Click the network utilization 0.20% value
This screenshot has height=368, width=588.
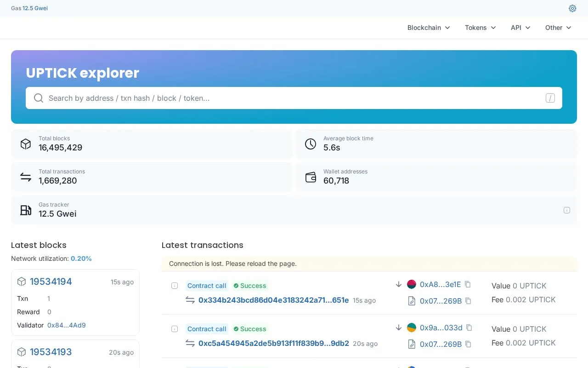(81, 259)
